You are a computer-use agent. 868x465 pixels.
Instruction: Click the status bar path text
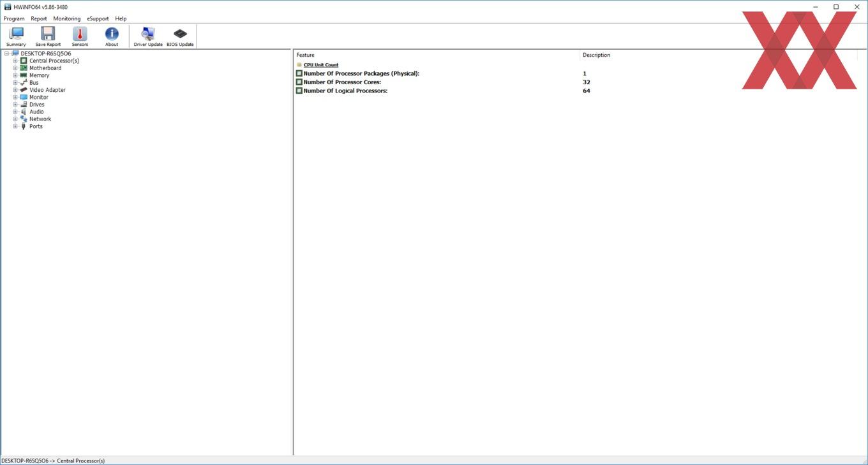click(53, 461)
